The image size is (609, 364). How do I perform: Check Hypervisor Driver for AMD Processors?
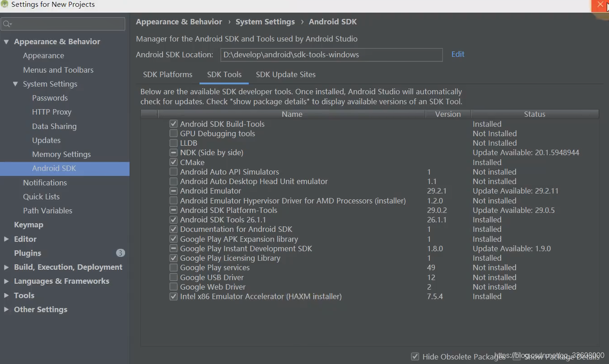pos(173,201)
